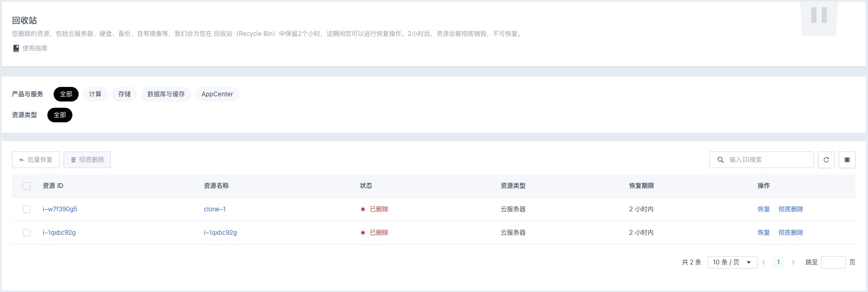This screenshot has height=292, width=868.
Task: Tick the select-all checkbox in table header
Action: [27, 186]
